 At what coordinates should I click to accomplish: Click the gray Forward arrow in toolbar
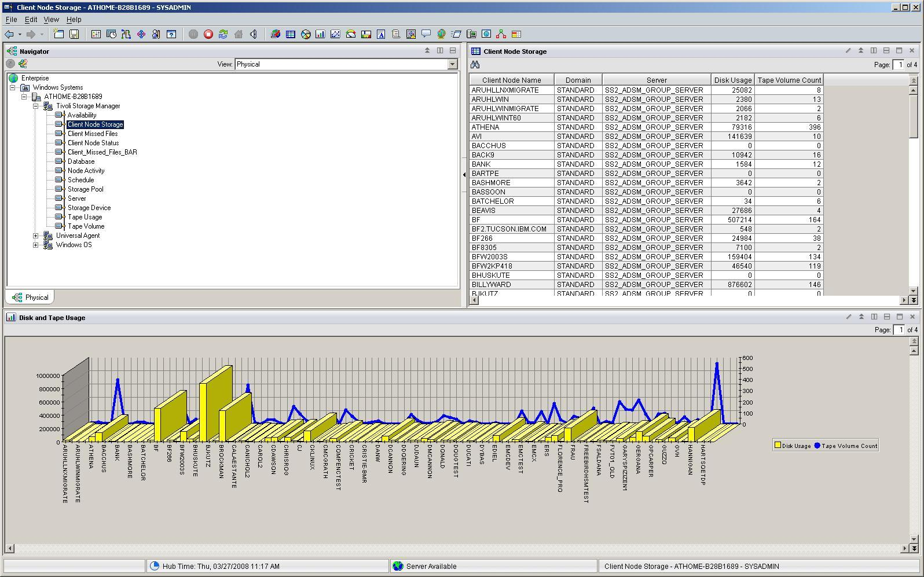pos(31,34)
